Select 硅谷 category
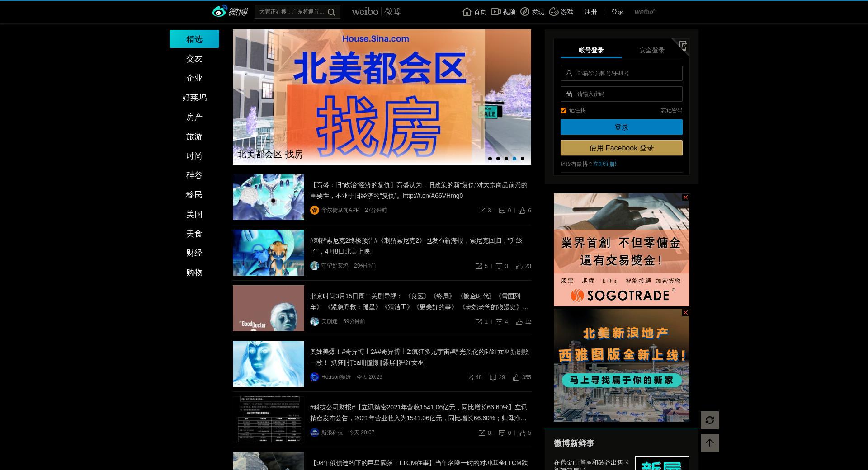The image size is (868, 470). point(194,175)
